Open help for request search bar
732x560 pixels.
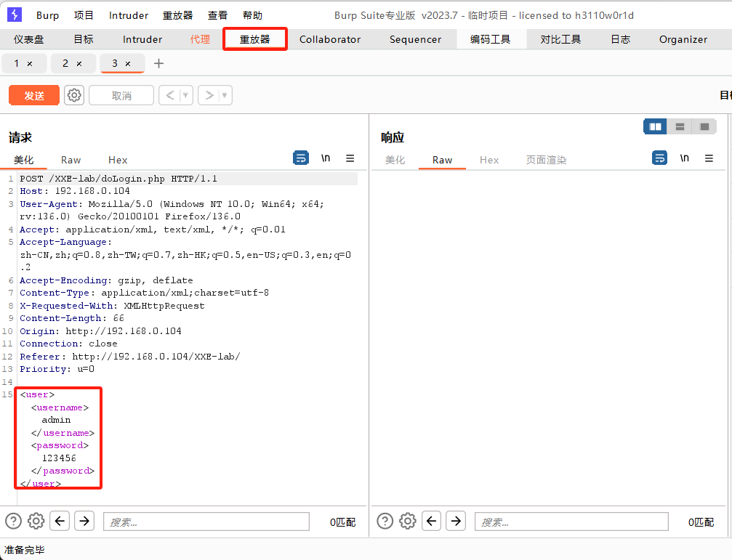point(14,520)
